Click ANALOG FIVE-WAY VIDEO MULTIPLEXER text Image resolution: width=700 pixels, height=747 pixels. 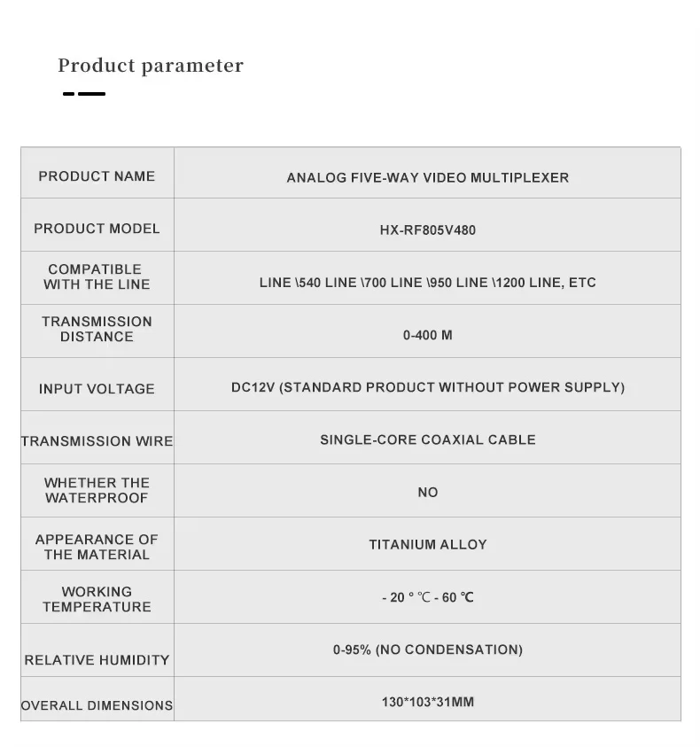tap(427, 177)
